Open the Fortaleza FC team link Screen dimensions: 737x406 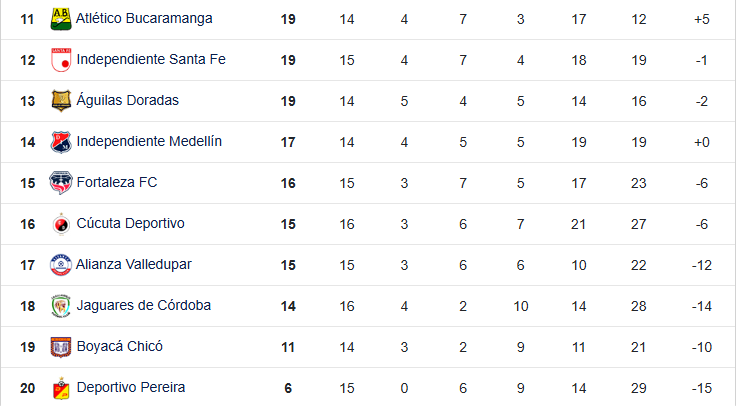[x=117, y=183]
